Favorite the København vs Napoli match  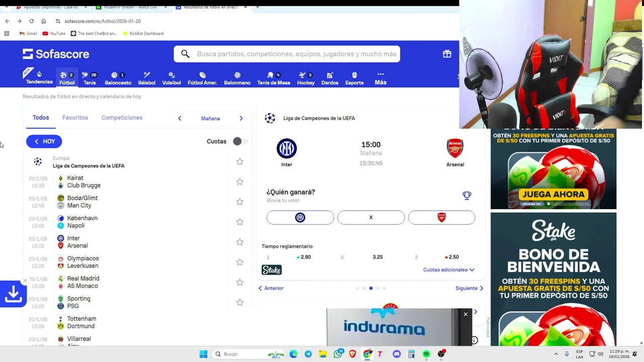point(239,222)
